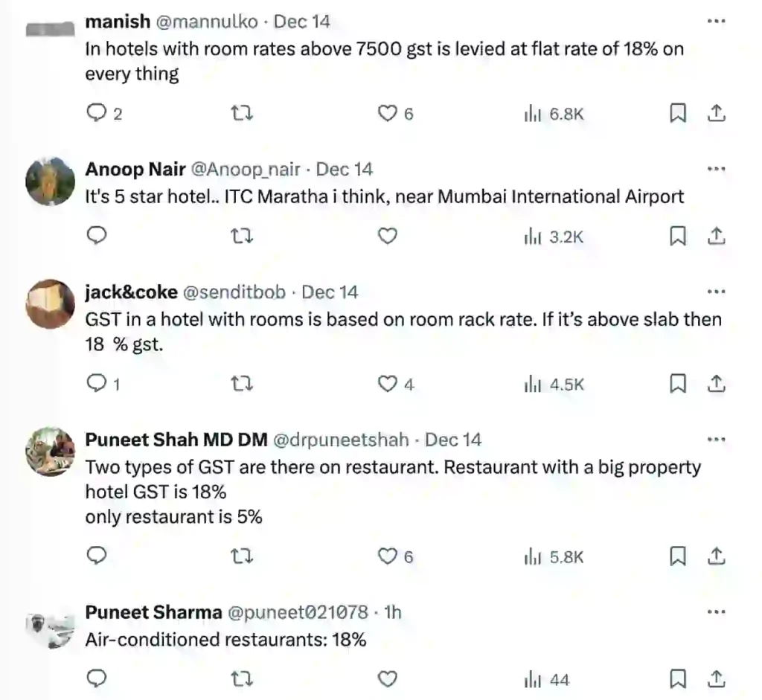The height and width of the screenshot is (700, 762).
Task: Share jack&coke's tweet
Action: 716,384
